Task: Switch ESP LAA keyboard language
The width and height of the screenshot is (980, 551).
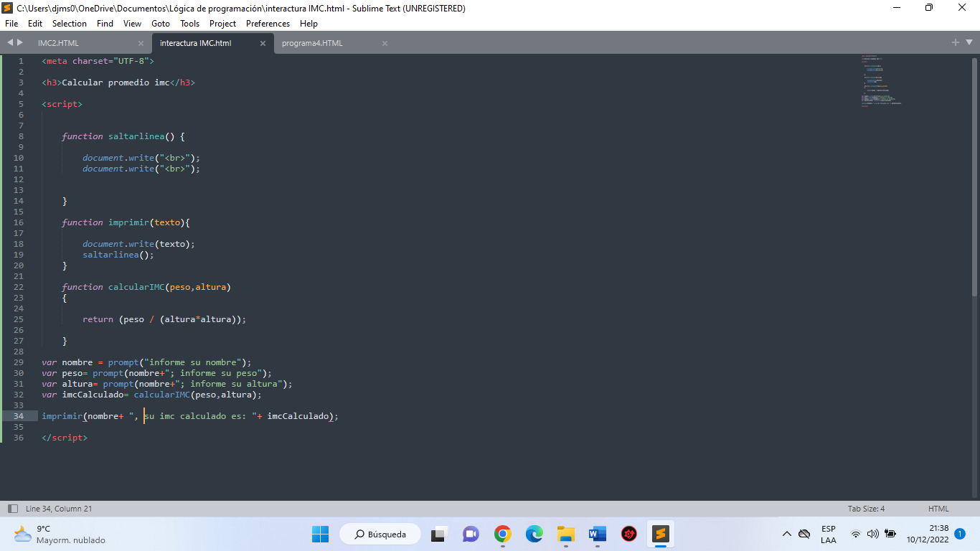Action: [x=829, y=534]
